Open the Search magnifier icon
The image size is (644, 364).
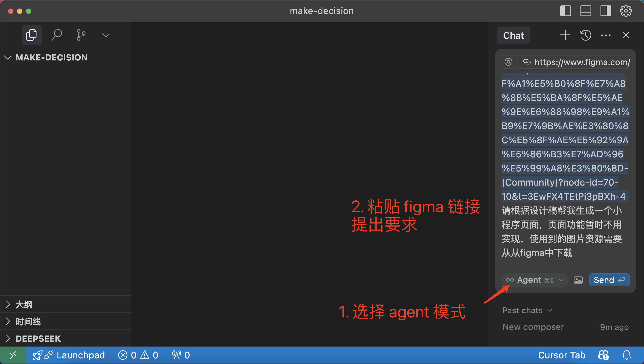pyautogui.click(x=57, y=35)
